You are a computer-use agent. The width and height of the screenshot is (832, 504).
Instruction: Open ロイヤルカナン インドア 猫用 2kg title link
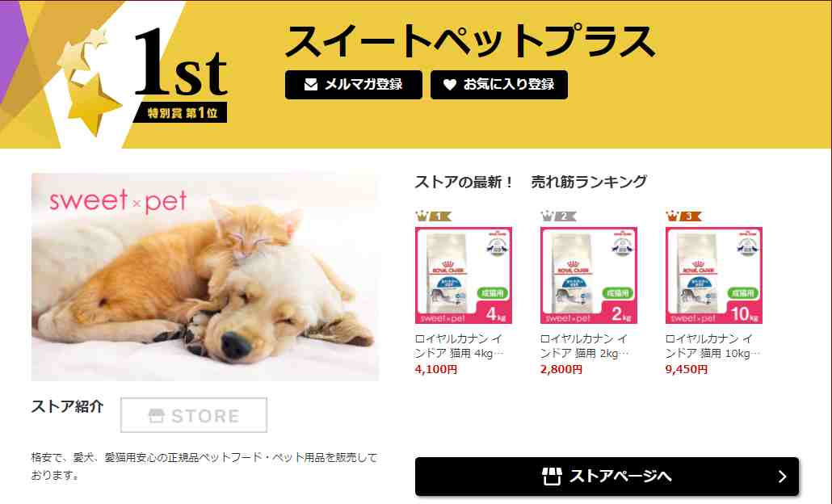tap(585, 346)
